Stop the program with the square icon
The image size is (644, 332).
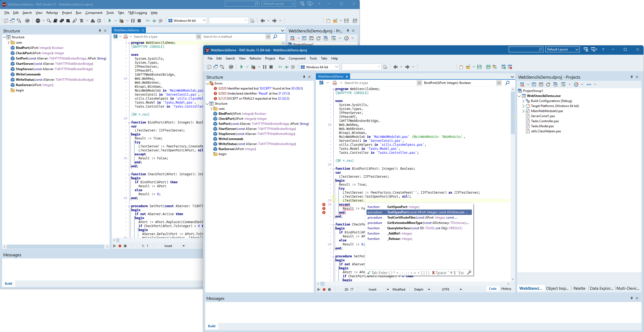(271, 67)
